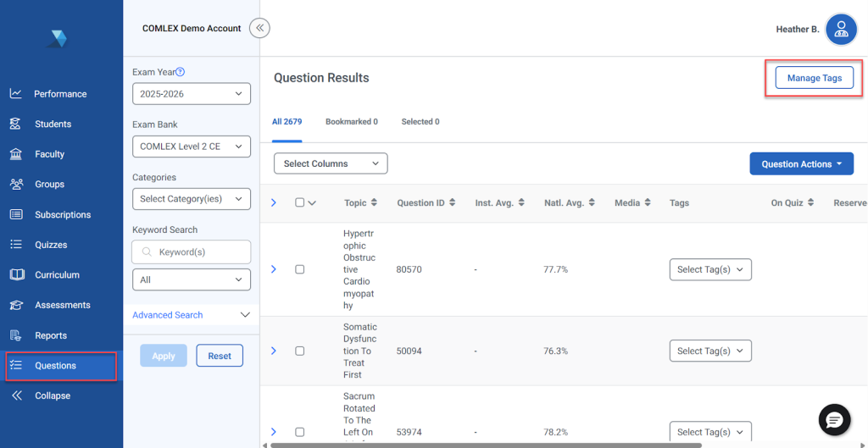Open the Exam Bank COMLEX Level 2 CE dropdown
The image size is (868, 448).
pos(191,147)
